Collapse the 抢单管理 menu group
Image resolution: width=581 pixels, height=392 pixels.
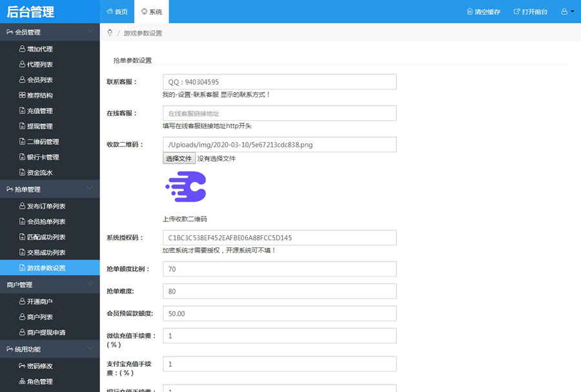pos(90,189)
